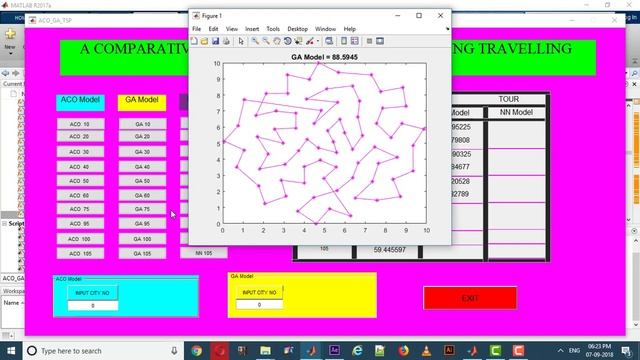Viewport: 640px width, 360px height.
Task: Open the Window menu in Figure 1
Action: click(x=325, y=29)
